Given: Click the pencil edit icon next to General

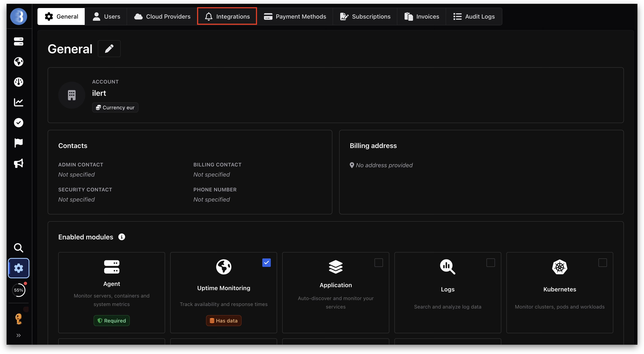Looking at the screenshot, I should coord(109,49).
